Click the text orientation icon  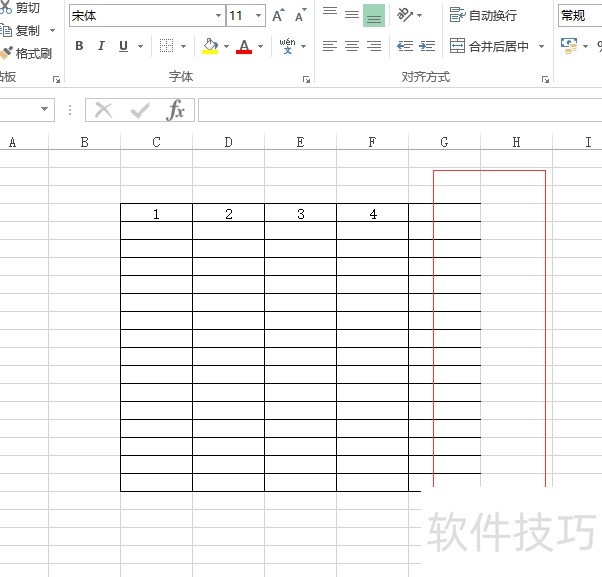tap(405, 15)
